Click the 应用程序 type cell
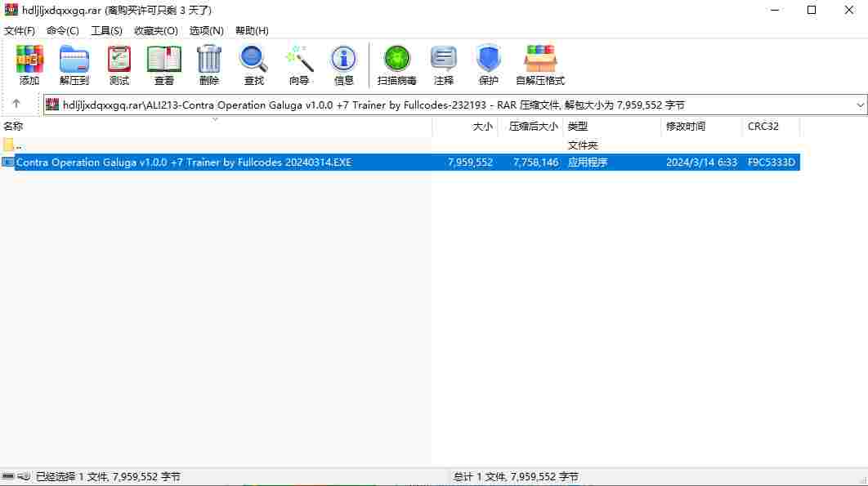This screenshot has height=486, width=868. pyautogui.click(x=588, y=163)
